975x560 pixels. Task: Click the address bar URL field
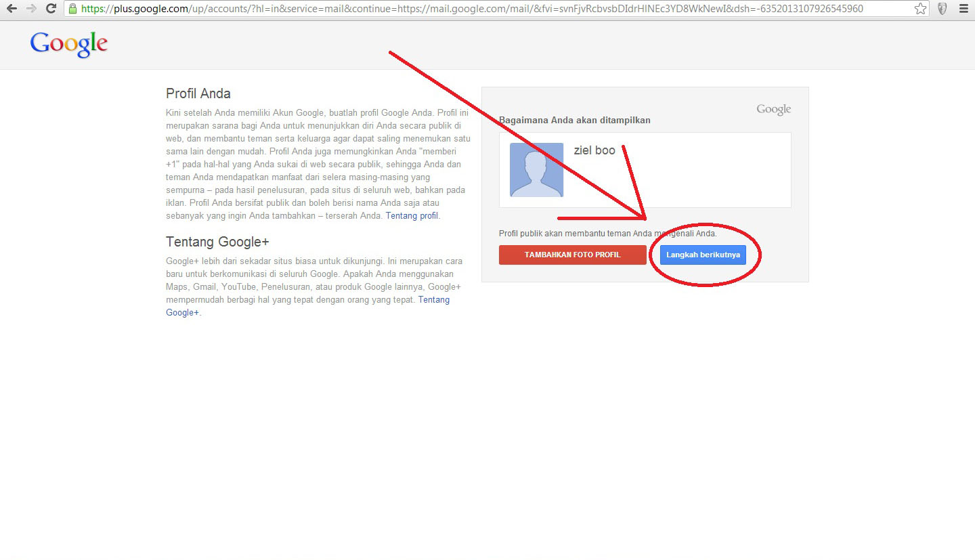[498, 9]
